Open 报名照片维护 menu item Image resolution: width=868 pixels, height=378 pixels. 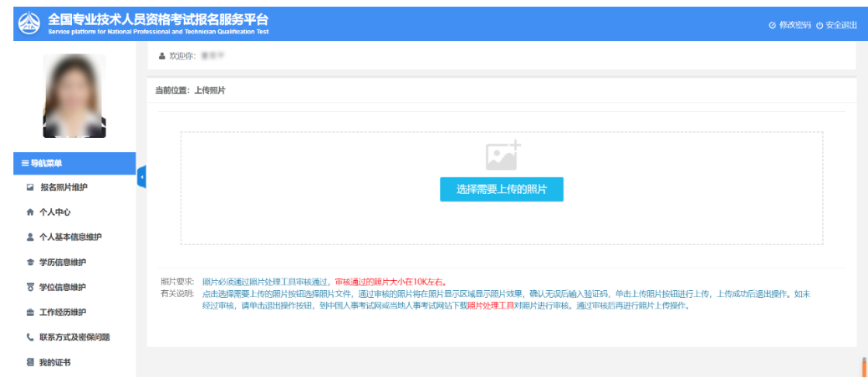click(x=64, y=187)
